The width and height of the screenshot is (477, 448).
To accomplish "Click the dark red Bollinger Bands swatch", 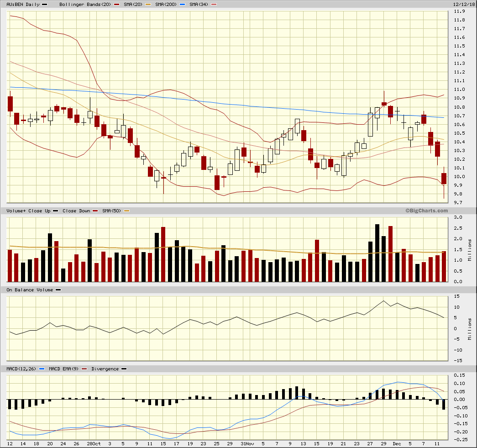I will click(116, 4).
